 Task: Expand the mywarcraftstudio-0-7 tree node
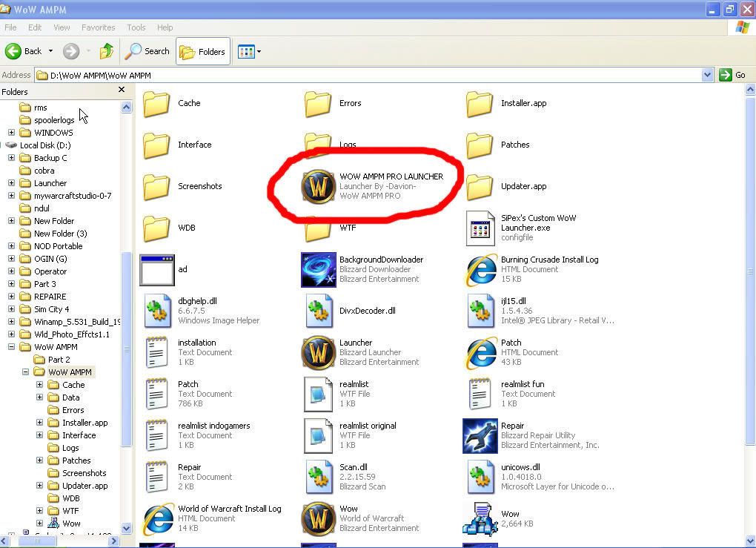coord(12,195)
